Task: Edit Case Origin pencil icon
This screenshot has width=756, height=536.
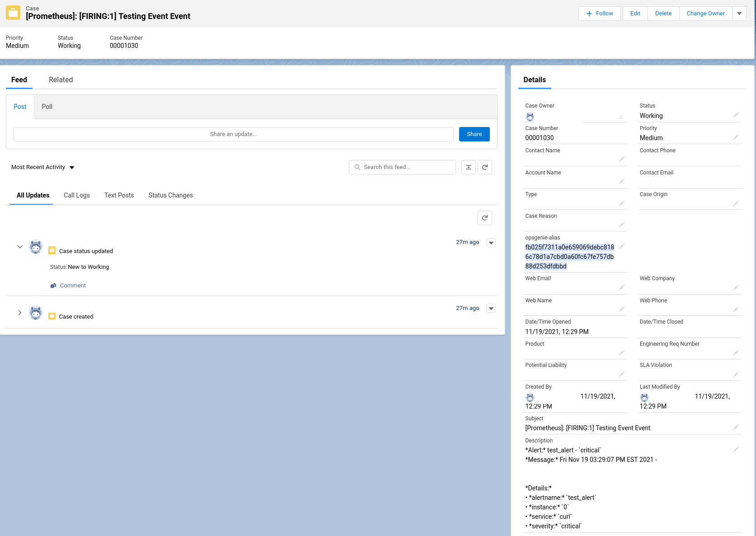Action: (736, 203)
